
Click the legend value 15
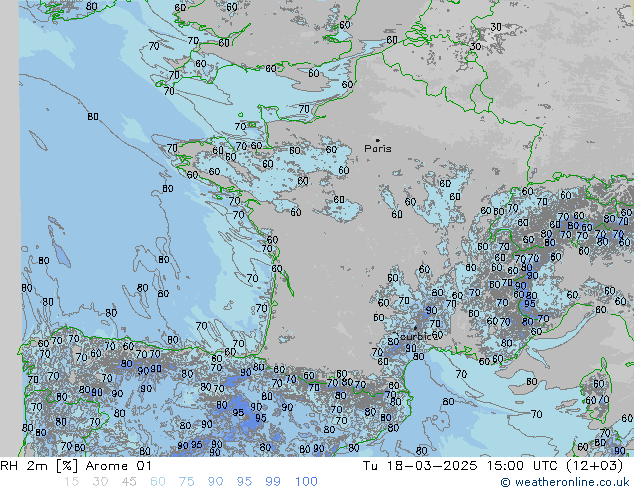(71, 482)
